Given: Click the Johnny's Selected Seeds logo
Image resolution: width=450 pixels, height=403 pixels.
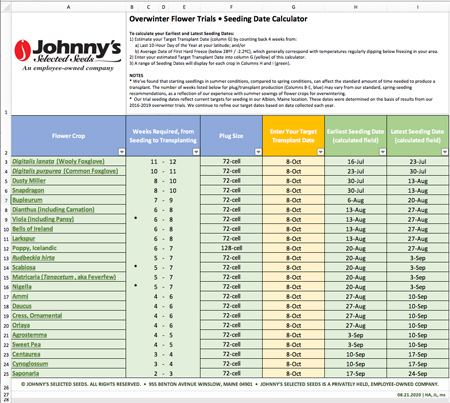Looking at the screenshot, I should point(68,55).
